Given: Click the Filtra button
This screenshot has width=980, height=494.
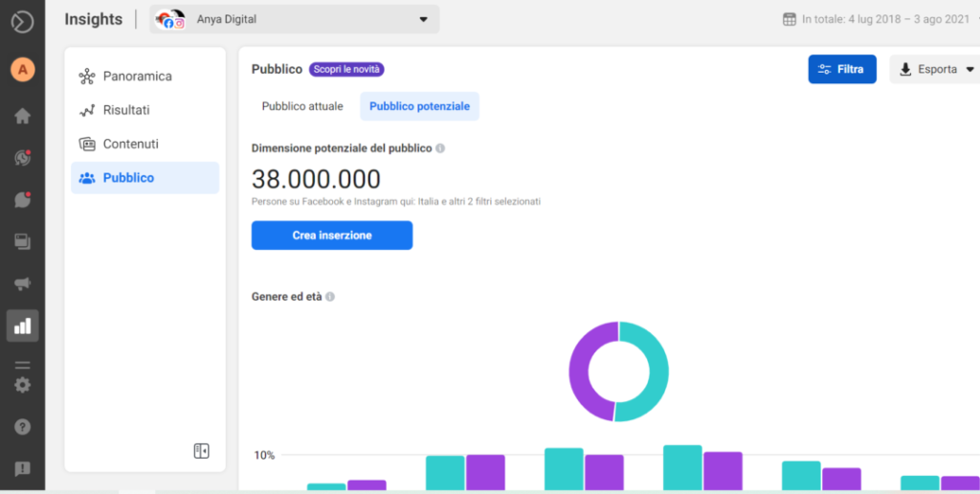Looking at the screenshot, I should click(842, 70).
